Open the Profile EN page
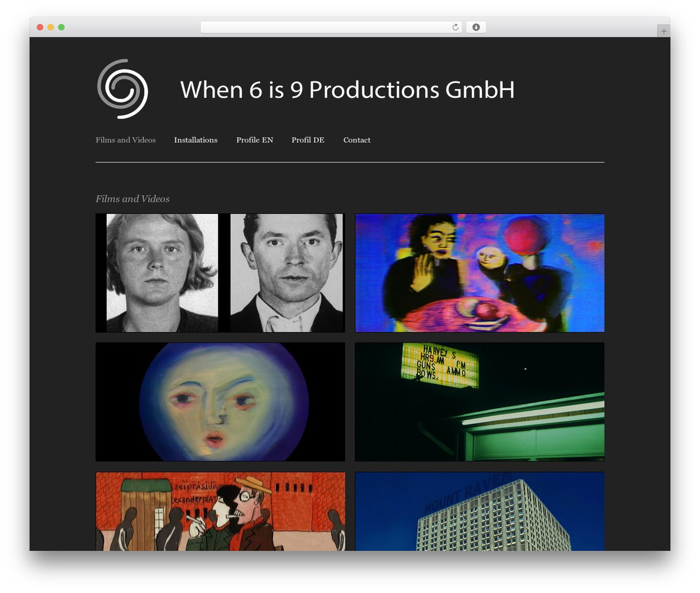 (x=255, y=140)
